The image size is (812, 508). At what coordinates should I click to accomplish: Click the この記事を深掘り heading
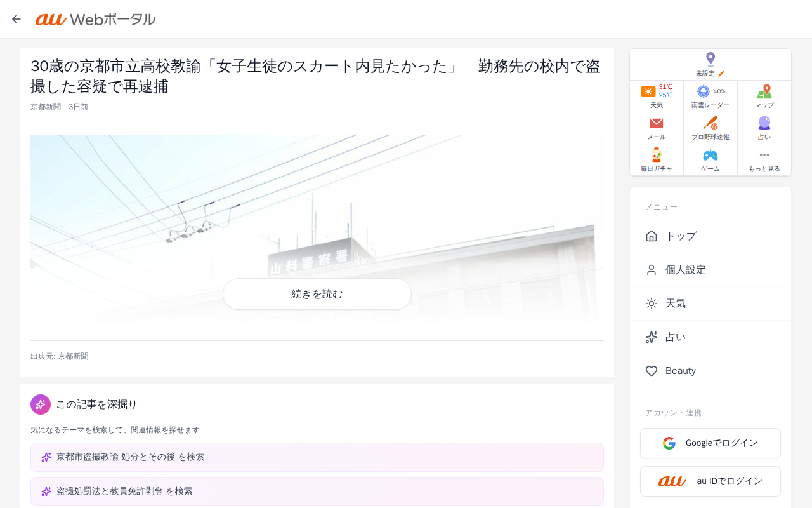(x=96, y=404)
